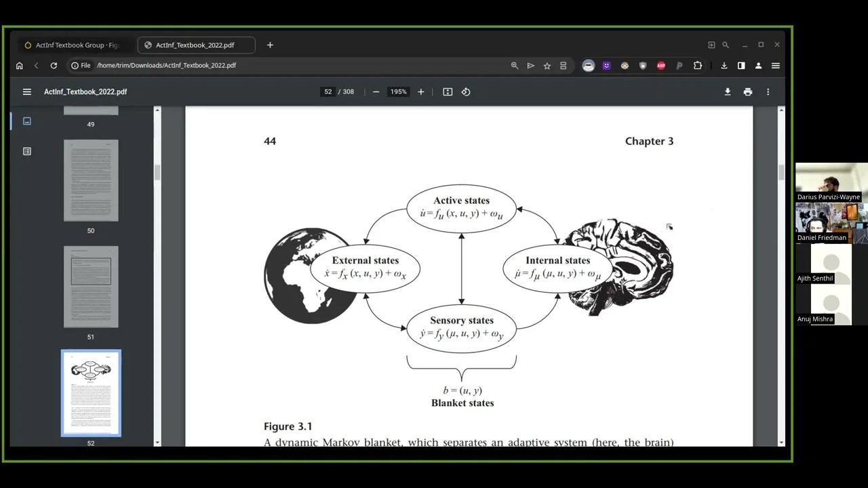Image resolution: width=868 pixels, height=488 pixels.
Task: Toggle the browser side panel
Action: coord(741,65)
